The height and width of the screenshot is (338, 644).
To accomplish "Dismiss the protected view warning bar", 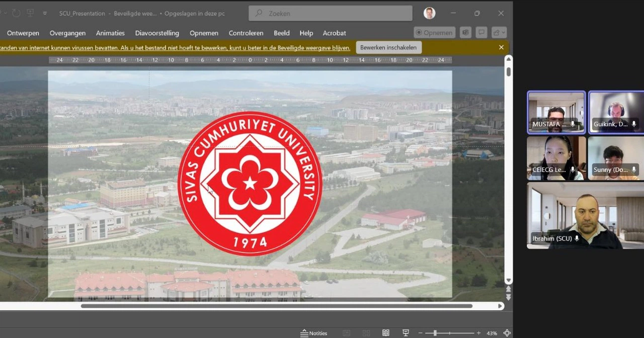I will point(501,47).
